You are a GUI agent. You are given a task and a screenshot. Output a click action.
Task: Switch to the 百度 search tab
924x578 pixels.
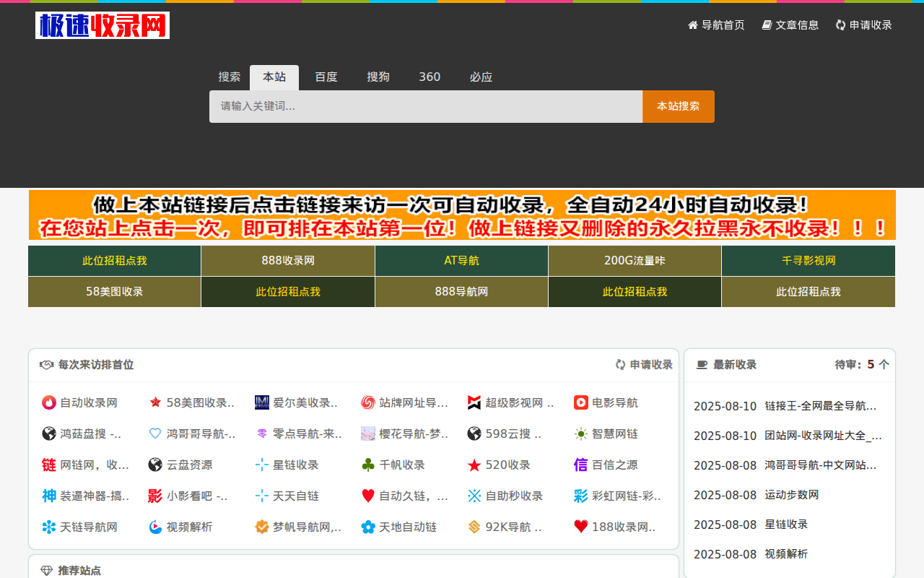pos(326,77)
